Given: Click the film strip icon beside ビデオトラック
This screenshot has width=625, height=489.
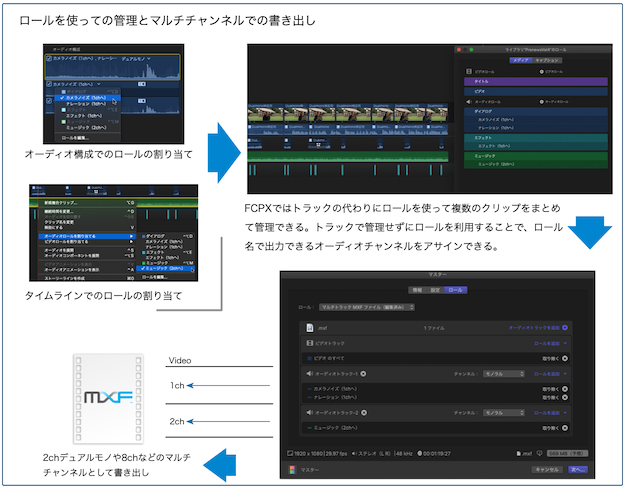Looking at the screenshot, I should [x=311, y=342].
